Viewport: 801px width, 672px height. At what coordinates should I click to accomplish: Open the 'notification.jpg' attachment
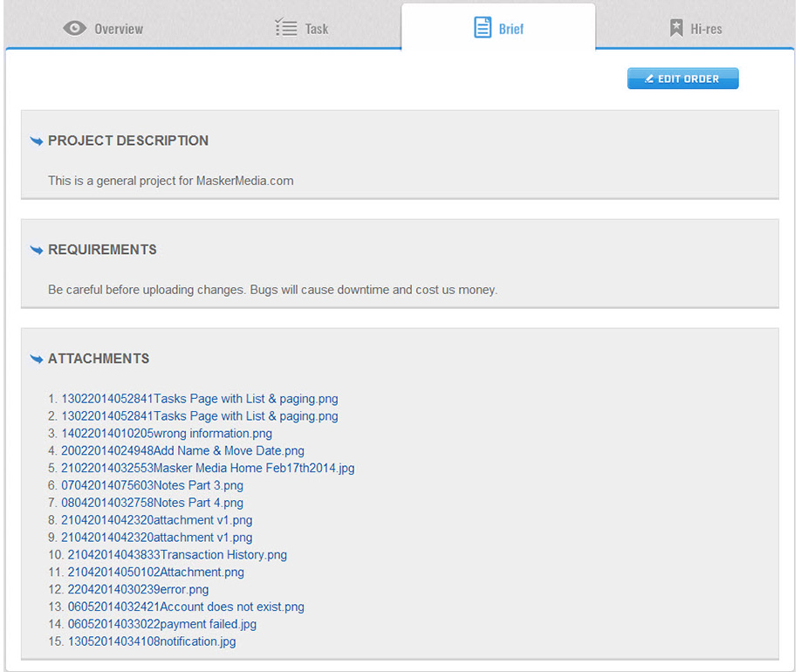(152, 641)
